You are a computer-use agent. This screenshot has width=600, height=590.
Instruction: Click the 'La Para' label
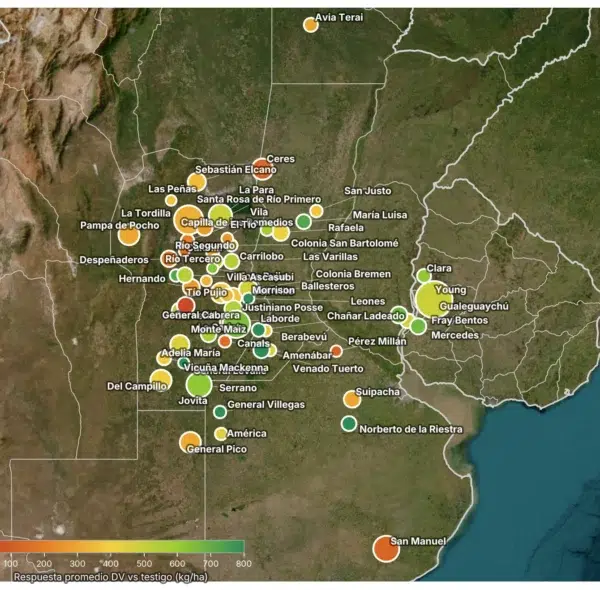pyautogui.click(x=256, y=190)
